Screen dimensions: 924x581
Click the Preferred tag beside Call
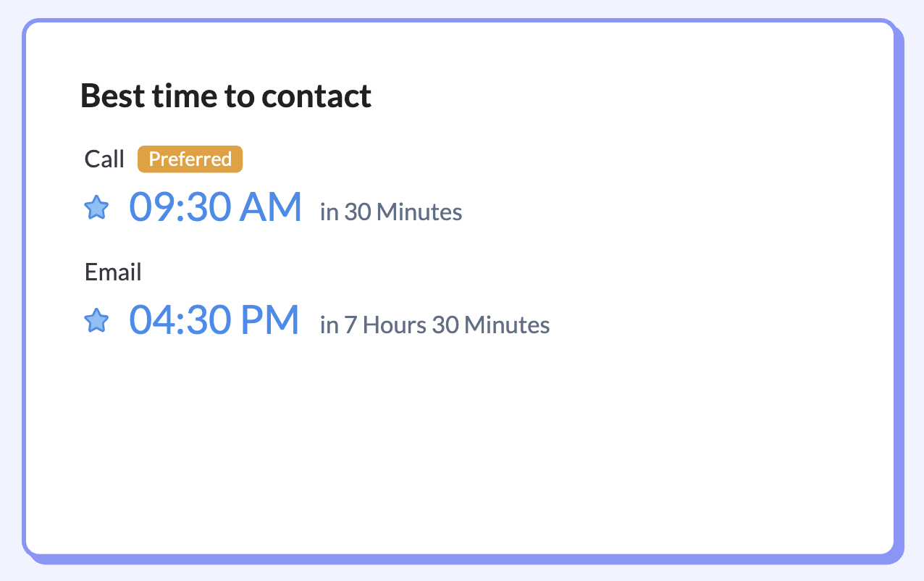(x=190, y=159)
